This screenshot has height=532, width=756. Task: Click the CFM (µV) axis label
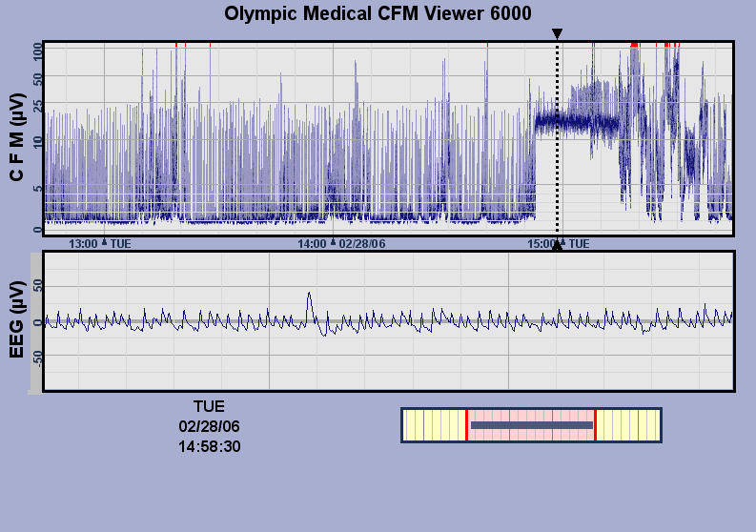tap(16, 137)
